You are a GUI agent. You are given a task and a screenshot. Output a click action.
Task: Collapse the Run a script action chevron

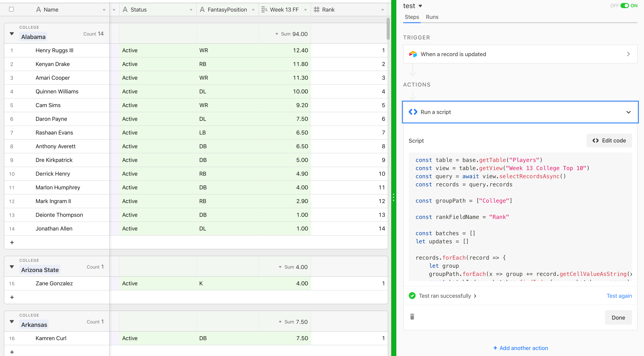(x=629, y=112)
